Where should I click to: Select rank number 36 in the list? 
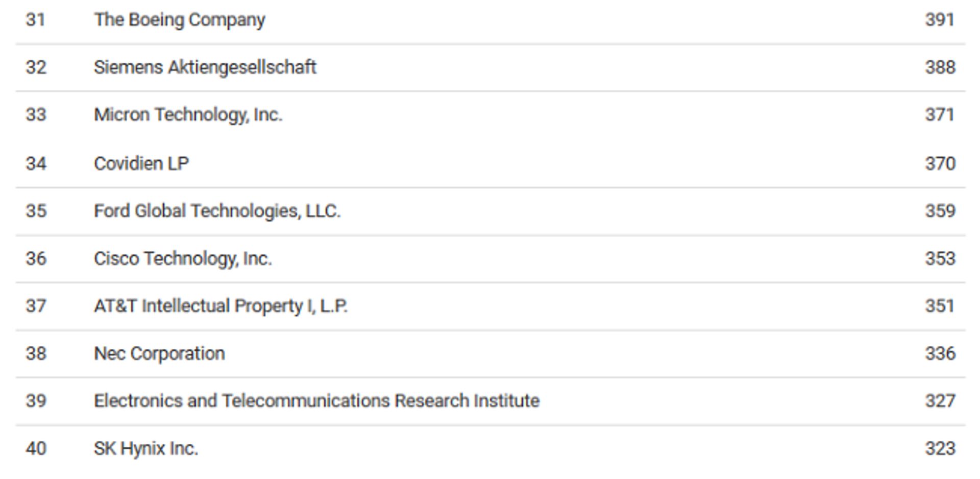[36, 259]
